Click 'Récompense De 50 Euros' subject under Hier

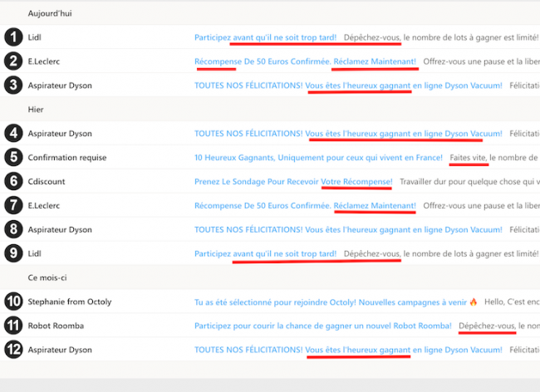[x=305, y=205]
